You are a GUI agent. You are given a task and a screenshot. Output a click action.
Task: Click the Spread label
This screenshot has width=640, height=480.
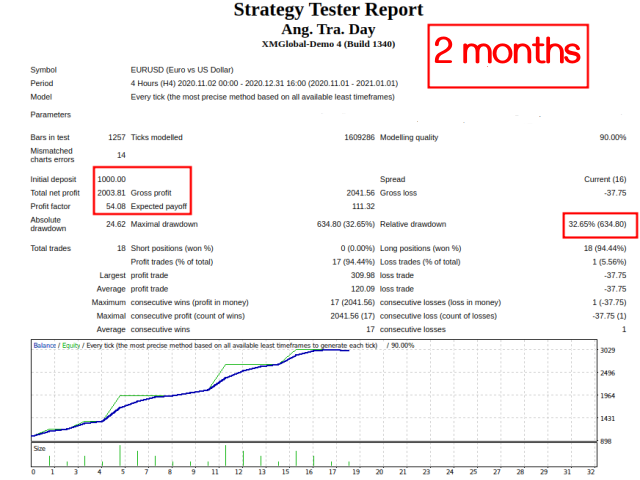[393, 179]
